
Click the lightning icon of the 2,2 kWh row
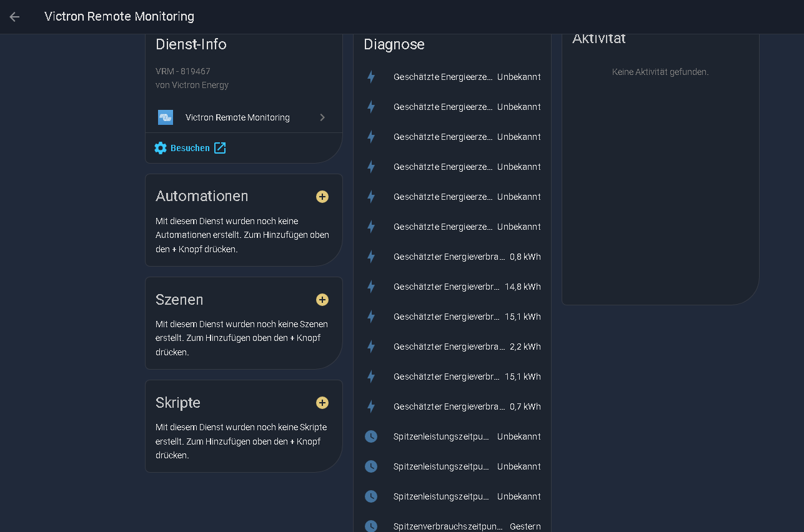tap(371, 347)
